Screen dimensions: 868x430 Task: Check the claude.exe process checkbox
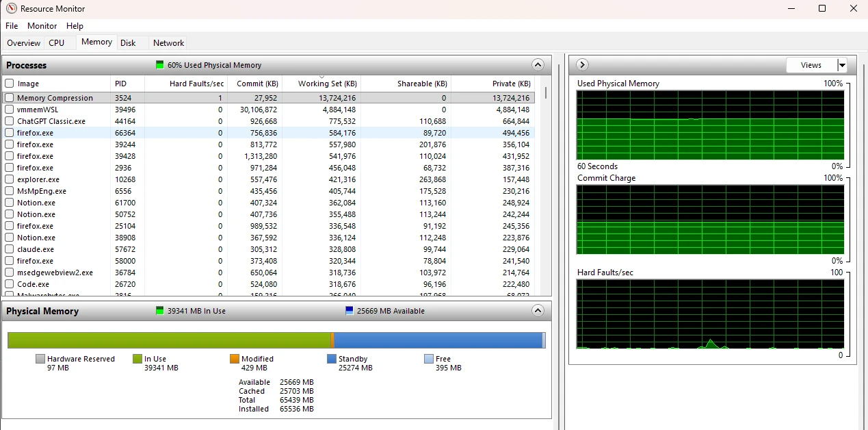point(10,249)
